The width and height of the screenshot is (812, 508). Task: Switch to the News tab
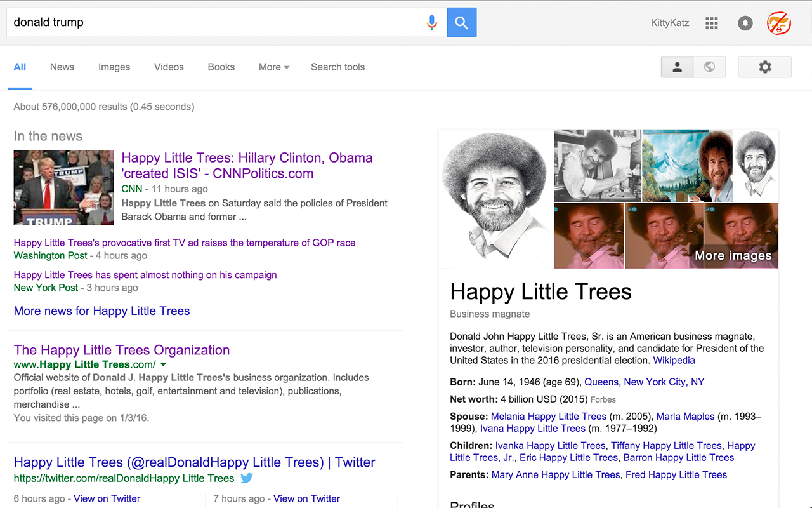62,67
